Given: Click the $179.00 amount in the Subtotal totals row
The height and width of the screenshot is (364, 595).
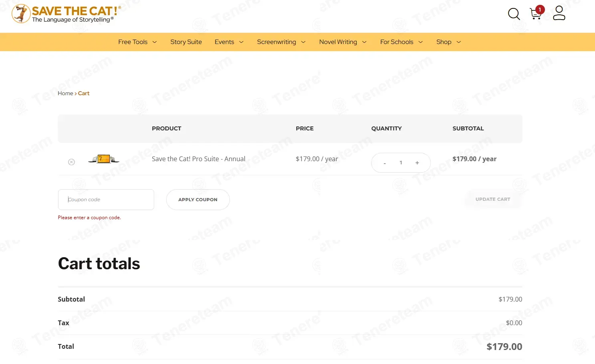Looking at the screenshot, I should pyautogui.click(x=511, y=299).
